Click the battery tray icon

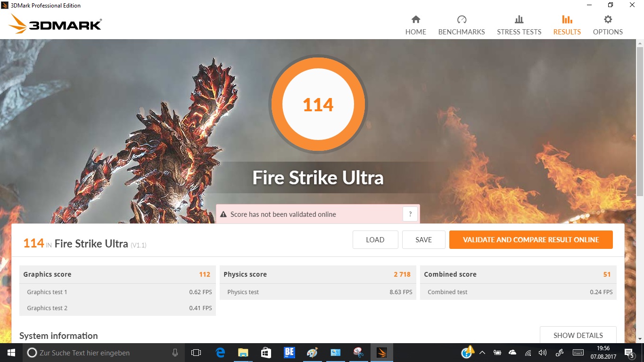coord(497,353)
